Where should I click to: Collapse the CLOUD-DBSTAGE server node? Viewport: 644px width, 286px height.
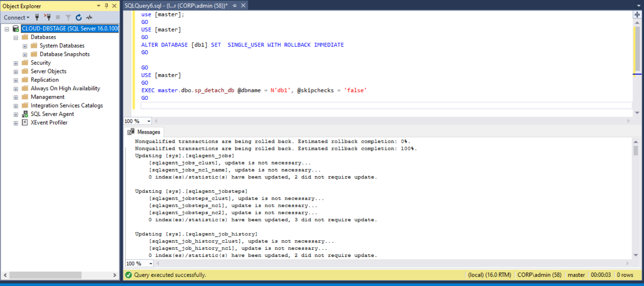coord(7,29)
